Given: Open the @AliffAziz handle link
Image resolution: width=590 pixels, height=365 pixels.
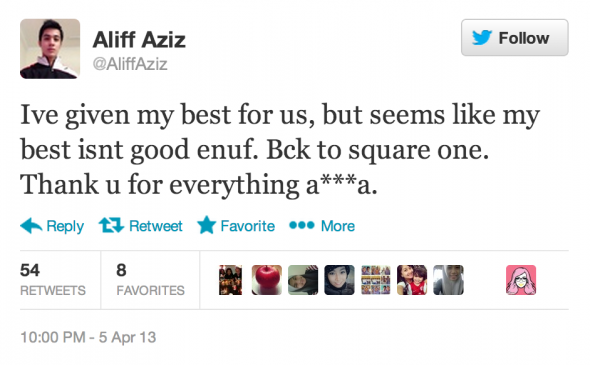Looking at the screenshot, I should pos(130,64).
